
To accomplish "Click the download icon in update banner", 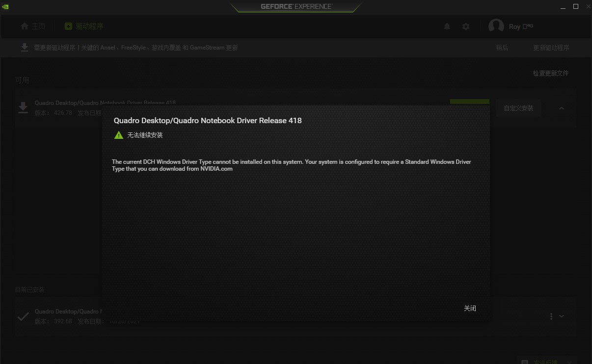I will [24, 48].
